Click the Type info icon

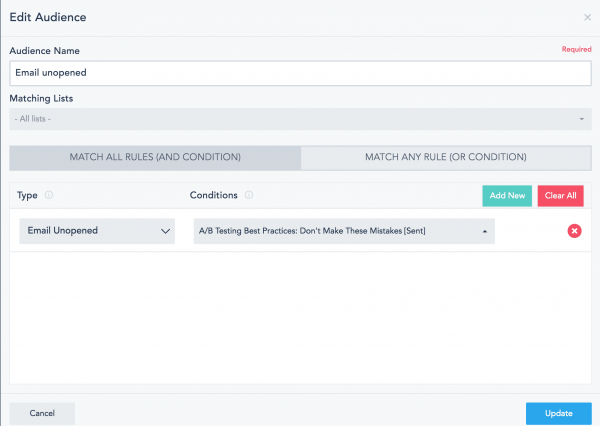coord(49,195)
